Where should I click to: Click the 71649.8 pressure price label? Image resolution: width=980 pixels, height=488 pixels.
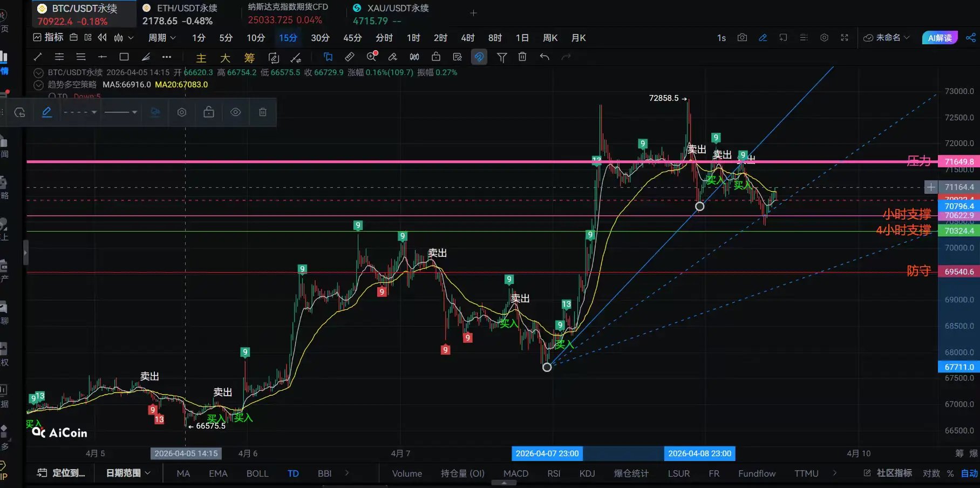(959, 161)
